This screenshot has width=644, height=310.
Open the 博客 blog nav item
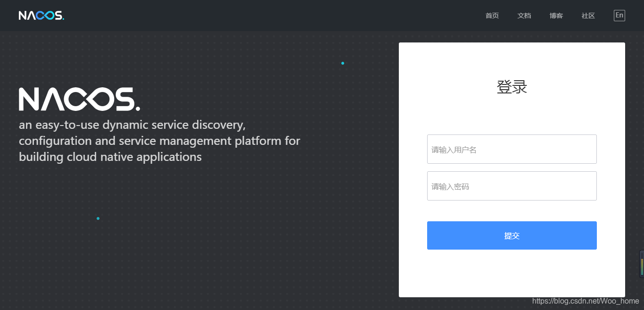pos(556,16)
